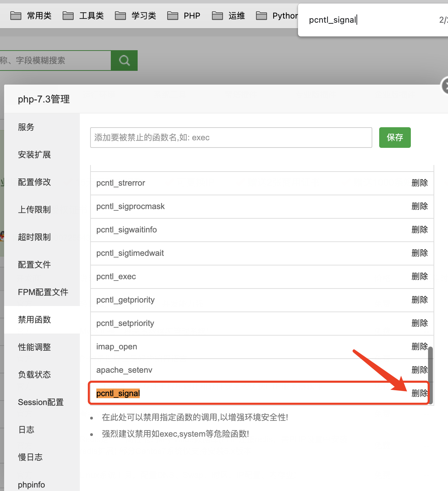
Task: Delete the imap_open disabled function
Action: tap(420, 347)
